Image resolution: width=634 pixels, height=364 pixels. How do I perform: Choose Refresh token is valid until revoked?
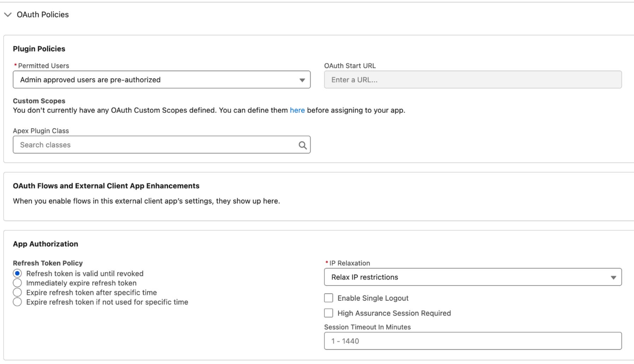pos(17,273)
